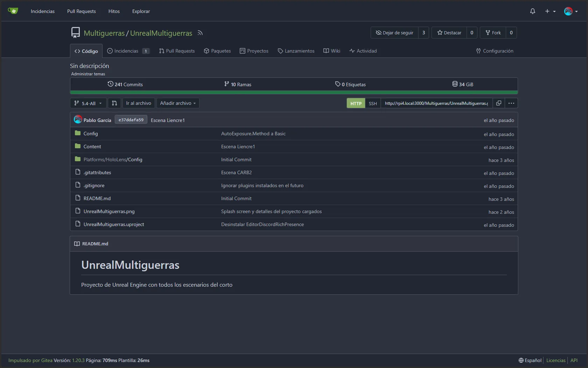
Task: Star the repo with Destacar
Action: point(449,33)
